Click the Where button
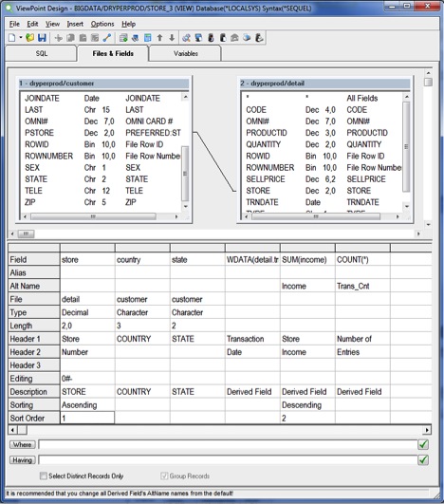The image size is (444, 504). click(23, 444)
